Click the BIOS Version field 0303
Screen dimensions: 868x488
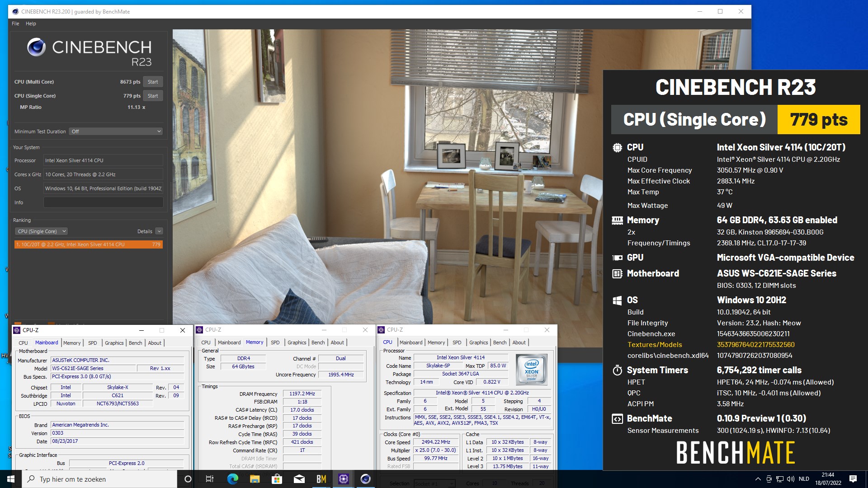(118, 433)
